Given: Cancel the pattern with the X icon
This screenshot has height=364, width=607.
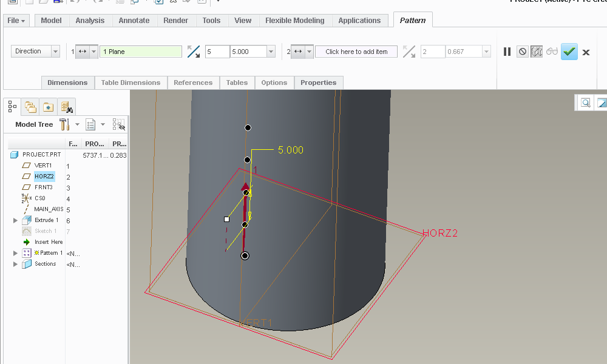Looking at the screenshot, I should (x=586, y=52).
